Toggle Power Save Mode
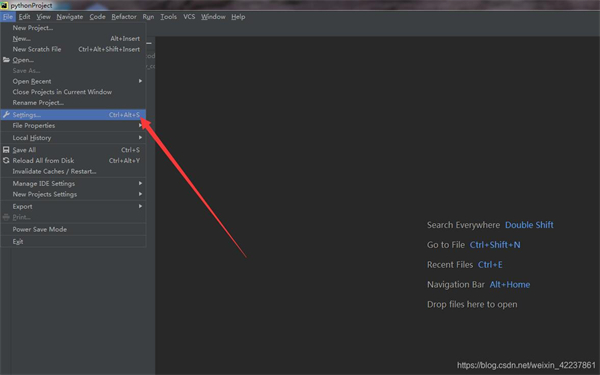Viewport: 600px width, 375px height. 73,229
